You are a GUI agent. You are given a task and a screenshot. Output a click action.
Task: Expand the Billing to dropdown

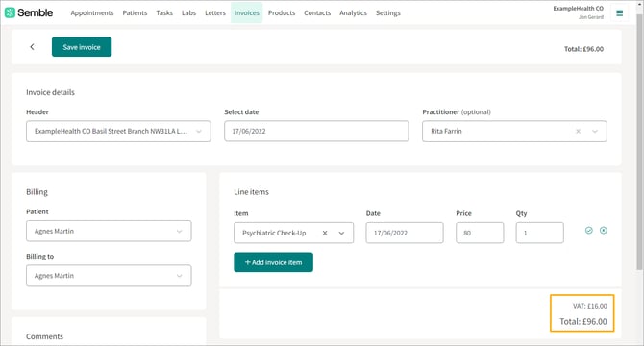109,276
